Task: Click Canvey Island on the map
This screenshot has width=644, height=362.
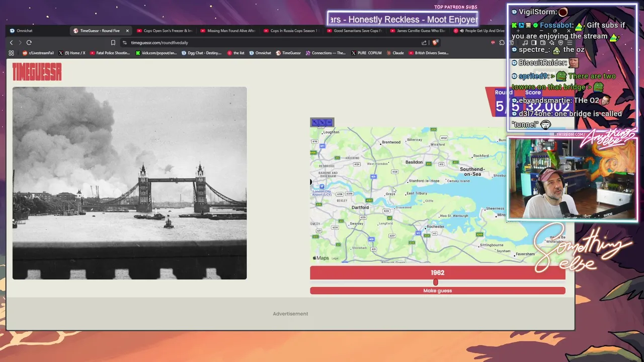Action: [458, 180]
